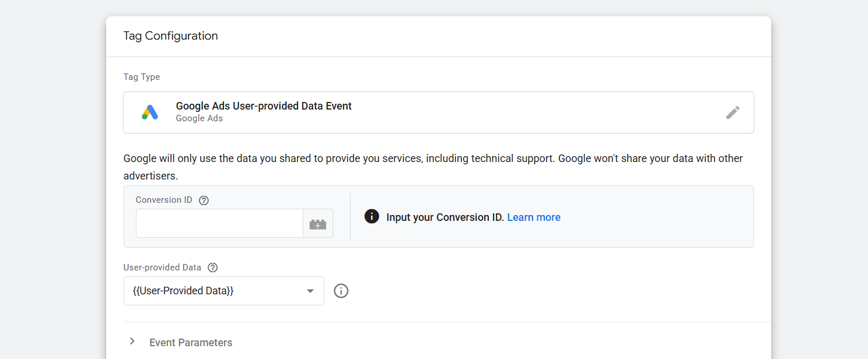Screen dimensions: 868x359
Task: Click the dropdown arrow in User-provided Data
Action: (310, 291)
